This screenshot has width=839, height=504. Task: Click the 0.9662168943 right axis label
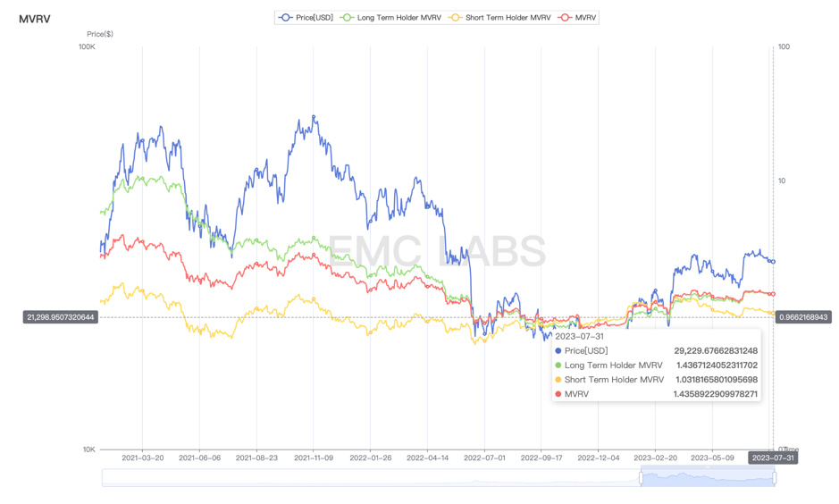click(x=803, y=317)
